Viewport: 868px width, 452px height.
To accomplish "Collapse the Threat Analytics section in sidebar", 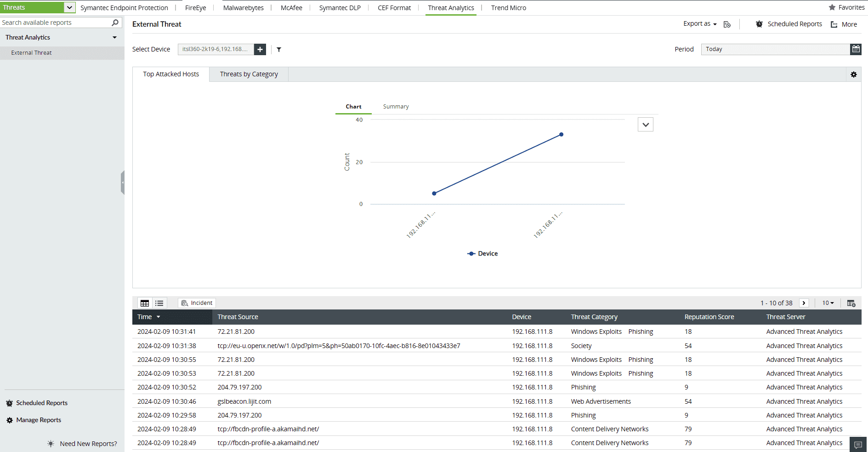I will point(114,37).
